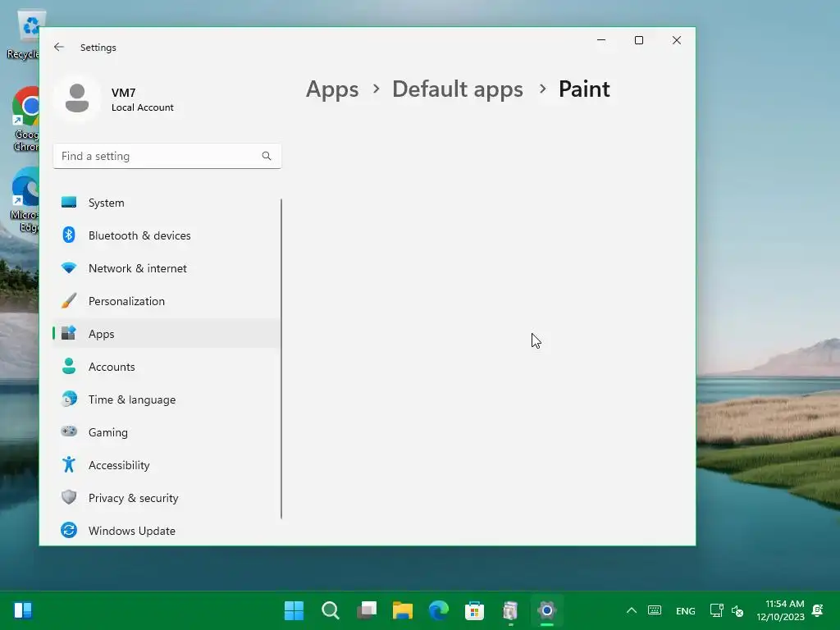Open Gaming settings
The image size is (840, 630).
point(167,432)
